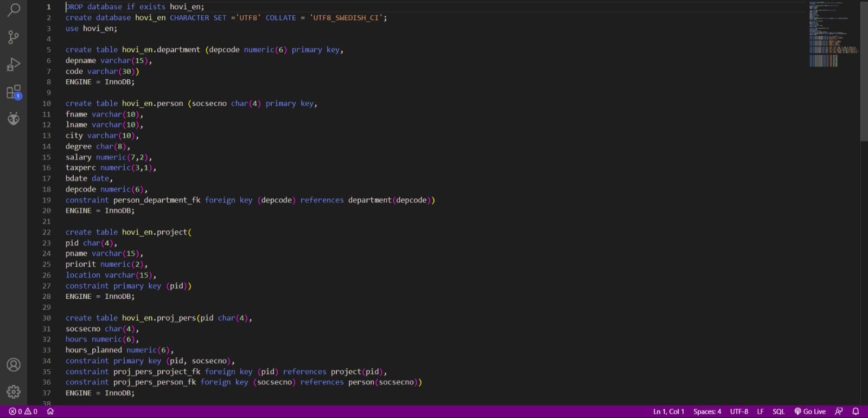868x418 pixels.
Task: Click 'fname varchar(10),' line
Action: (105, 114)
